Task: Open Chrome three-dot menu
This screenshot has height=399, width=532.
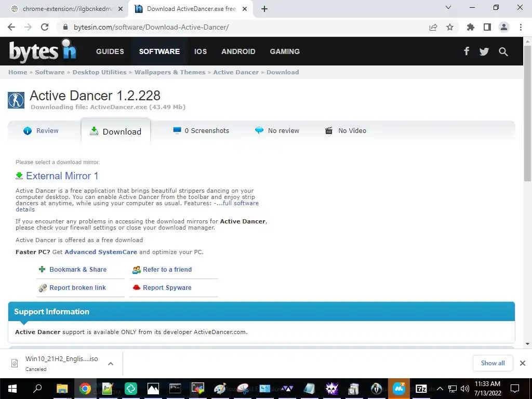Action: coord(521,27)
